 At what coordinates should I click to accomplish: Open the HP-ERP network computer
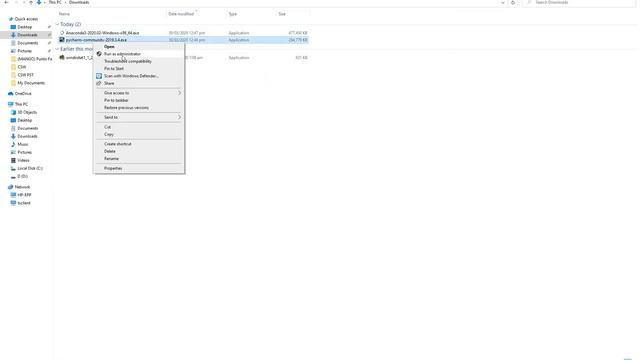click(x=24, y=195)
